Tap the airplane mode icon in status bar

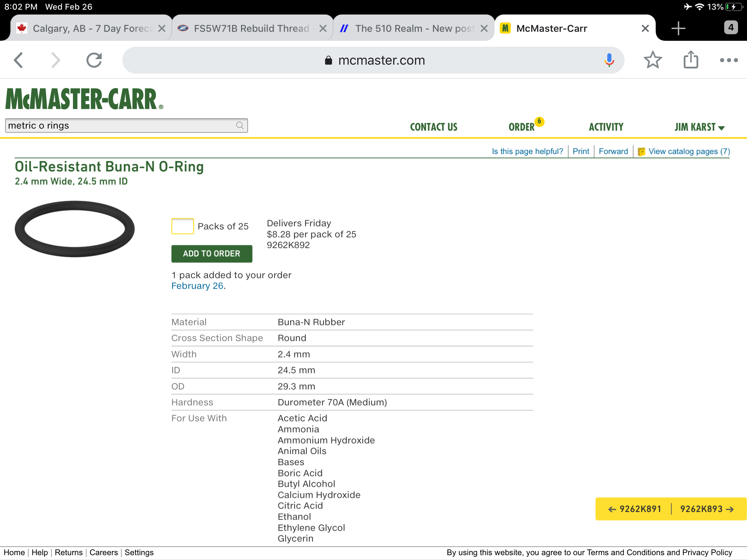pos(688,7)
